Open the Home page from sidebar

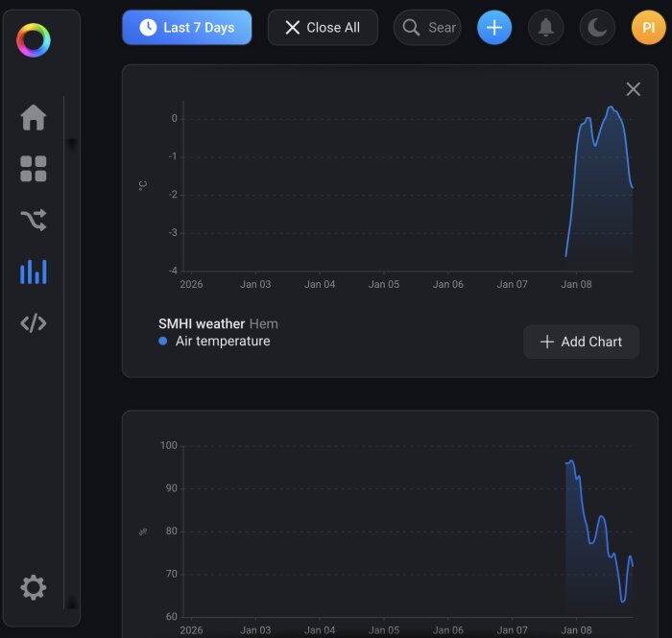[33, 117]
